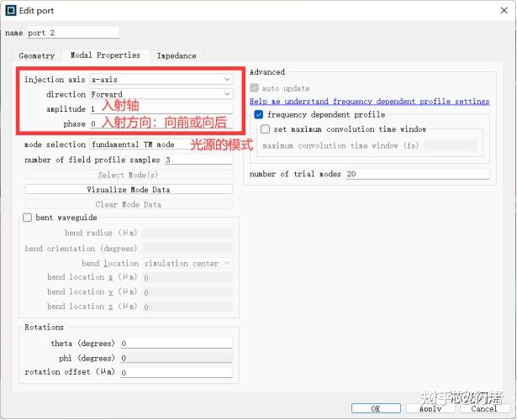The image size is (517, 420).
Task: Select the Modal Properties tab
Action: tap(105, 55)
